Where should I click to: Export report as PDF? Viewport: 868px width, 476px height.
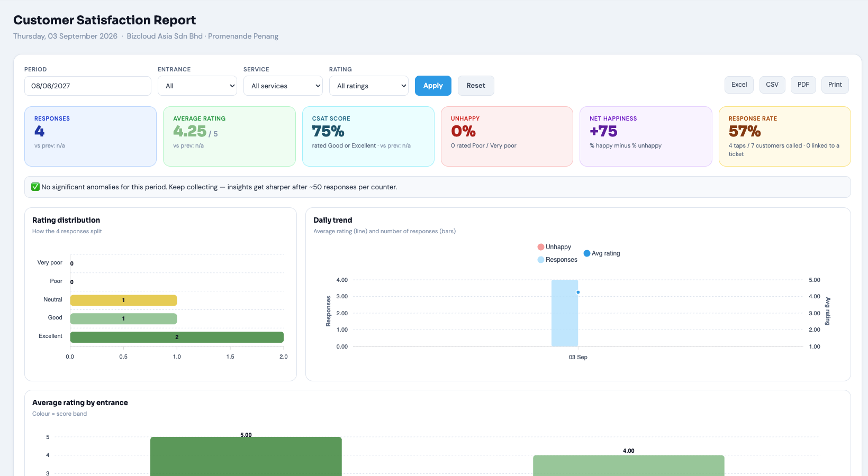tap(803, 85)
